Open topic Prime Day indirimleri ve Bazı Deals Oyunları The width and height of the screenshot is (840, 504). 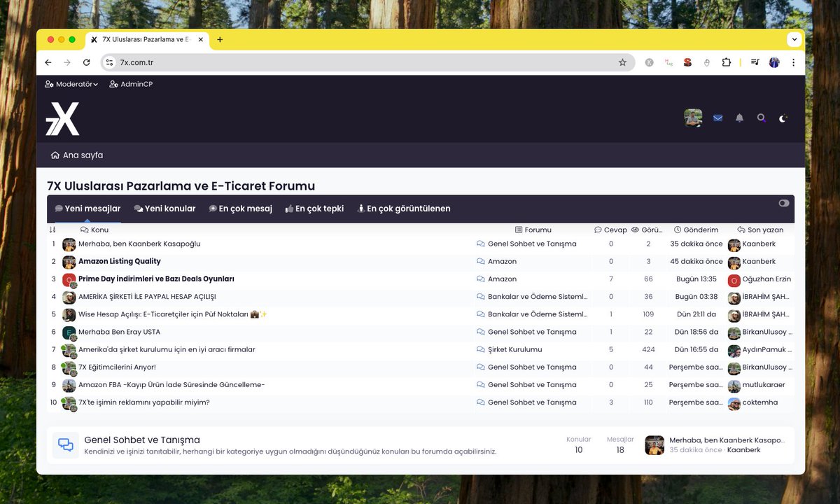coord(156,279)
